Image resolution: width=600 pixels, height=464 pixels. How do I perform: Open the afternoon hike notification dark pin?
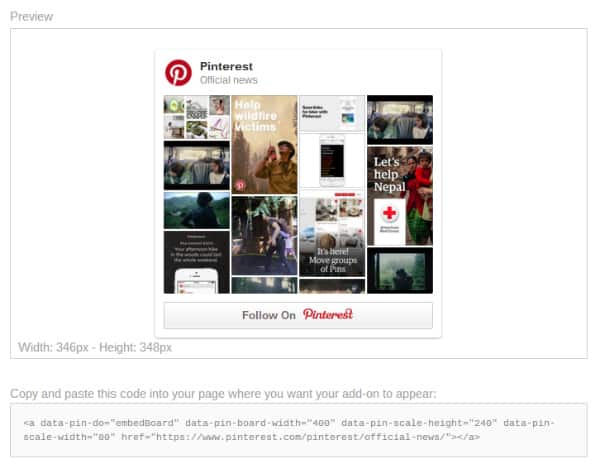(x=197, y=262)
